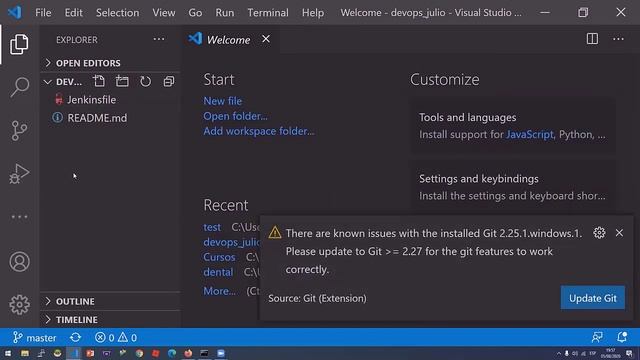The image size is (640, 360).
Task: Select the Welcome editor tab
Action: tap(231, 39)
